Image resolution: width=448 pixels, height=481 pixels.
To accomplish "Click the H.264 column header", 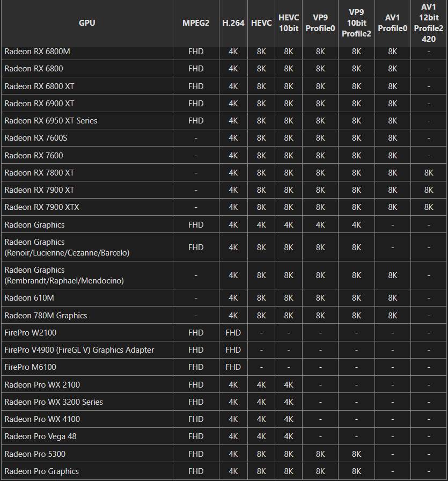I will [x=233, y=23].
